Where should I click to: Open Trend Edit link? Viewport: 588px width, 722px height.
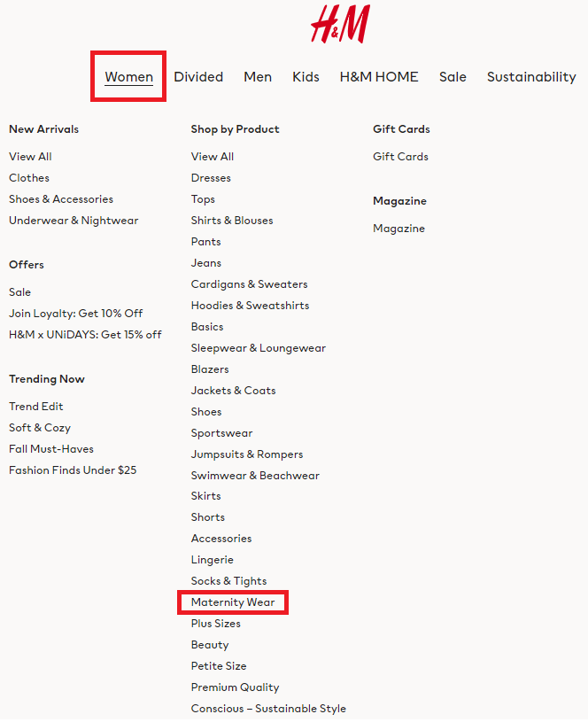[x=36, y=407]
